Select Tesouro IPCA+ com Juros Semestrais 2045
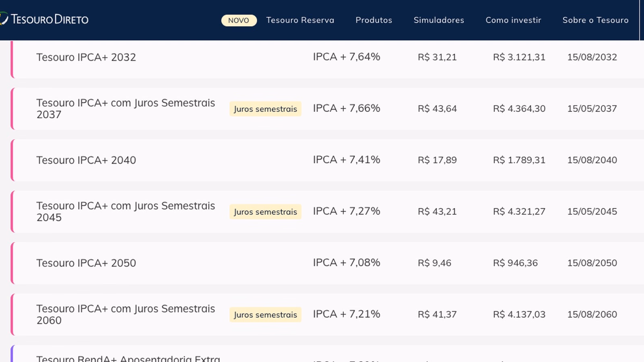Viewport: 644px width, 362px height. click(x=126, y=212)
